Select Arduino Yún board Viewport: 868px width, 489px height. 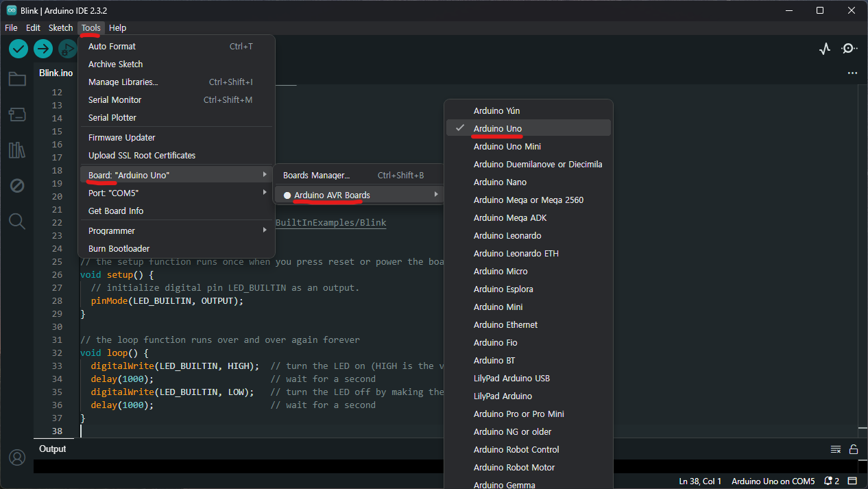529,110
